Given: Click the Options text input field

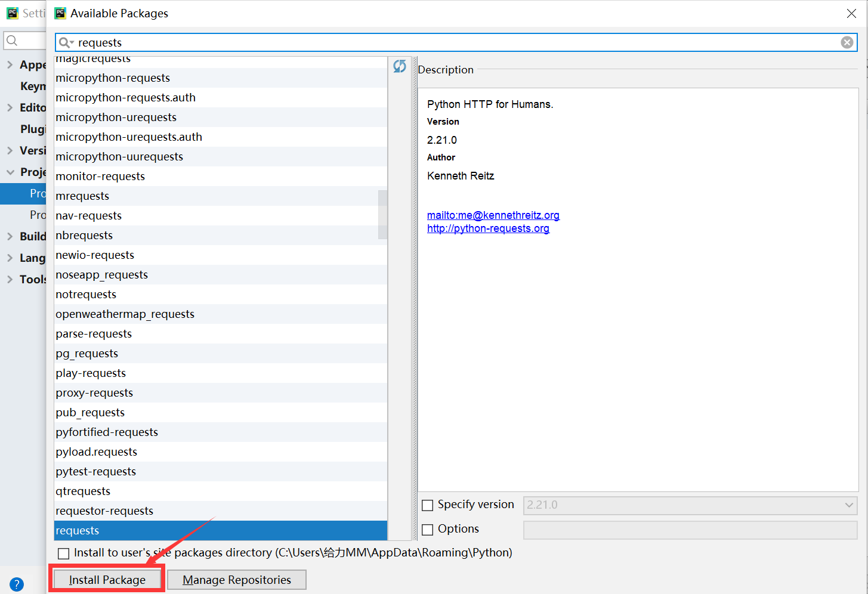Looking at the screenshot, I should [690, 530].
